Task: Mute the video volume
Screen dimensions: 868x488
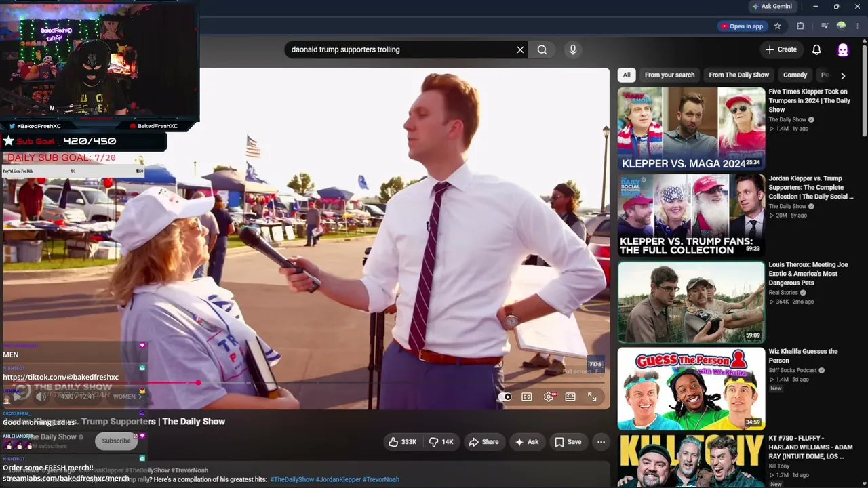Action: [x=41, y=396]
